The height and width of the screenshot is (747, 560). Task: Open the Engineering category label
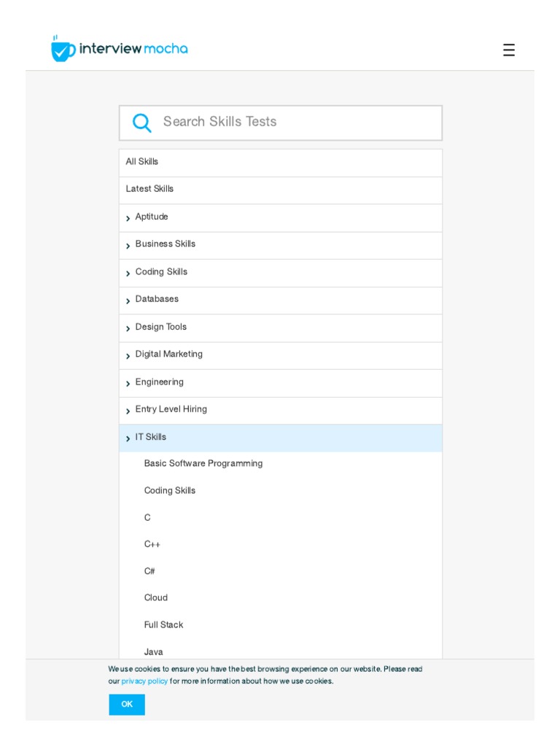159,382
